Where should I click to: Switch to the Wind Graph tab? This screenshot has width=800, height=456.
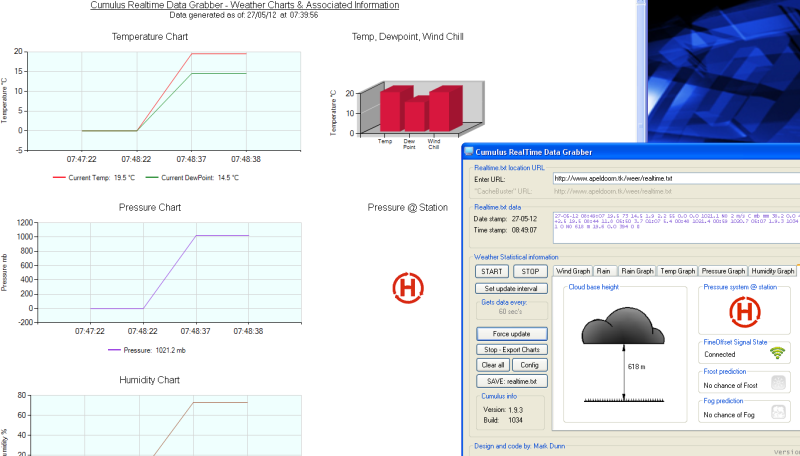tap(572, 271)
